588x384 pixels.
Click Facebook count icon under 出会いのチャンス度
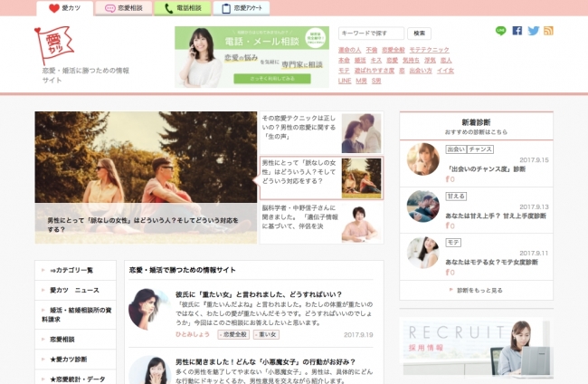pos(450,179)
